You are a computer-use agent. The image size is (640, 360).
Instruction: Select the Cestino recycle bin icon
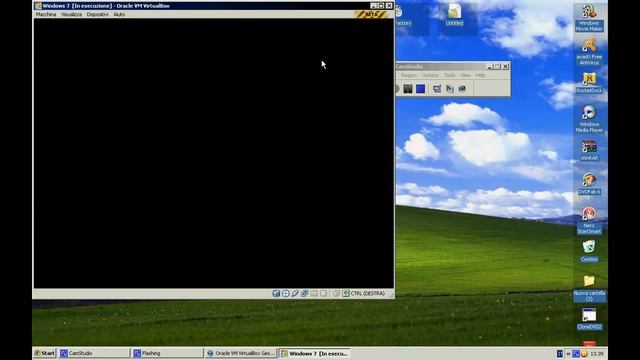pos(589,251)
